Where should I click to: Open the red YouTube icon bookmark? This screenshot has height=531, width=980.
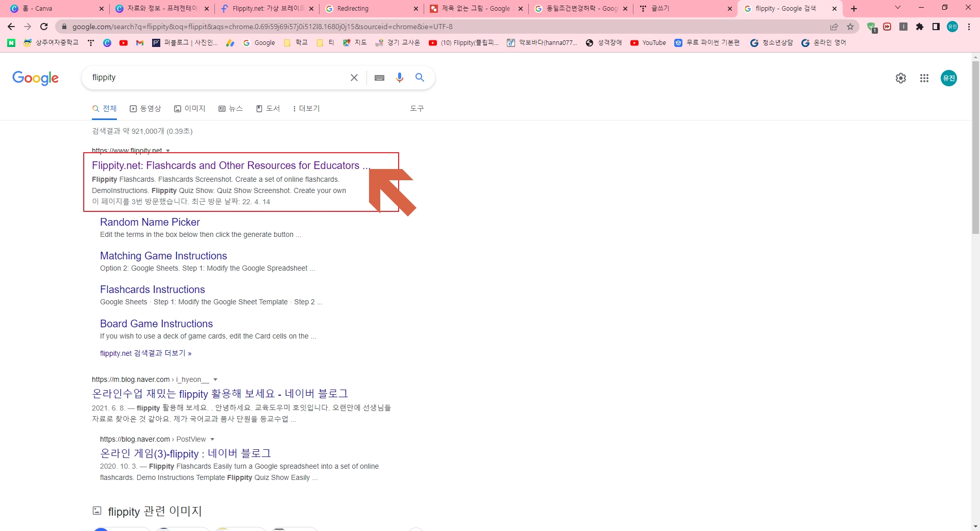point(124,43)
